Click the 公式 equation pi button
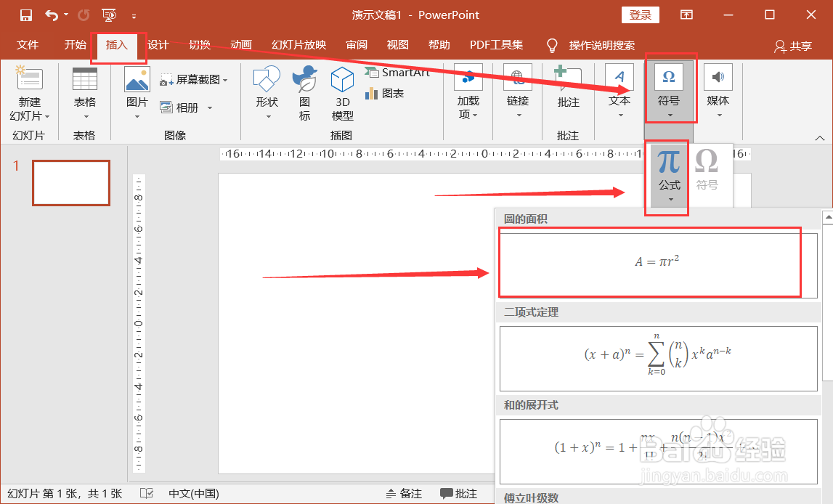 (669, 176)
